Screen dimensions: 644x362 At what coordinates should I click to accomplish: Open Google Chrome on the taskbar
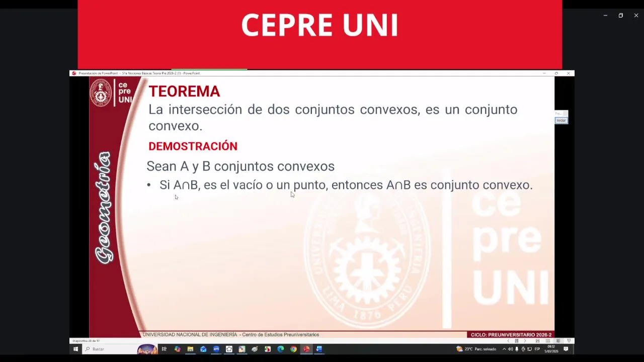point(293,349)
